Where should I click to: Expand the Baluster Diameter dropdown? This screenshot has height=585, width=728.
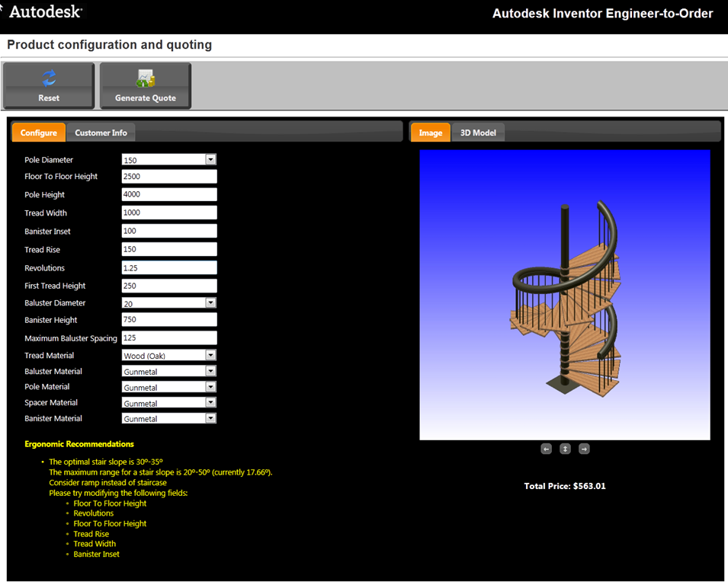click(210, 303)
